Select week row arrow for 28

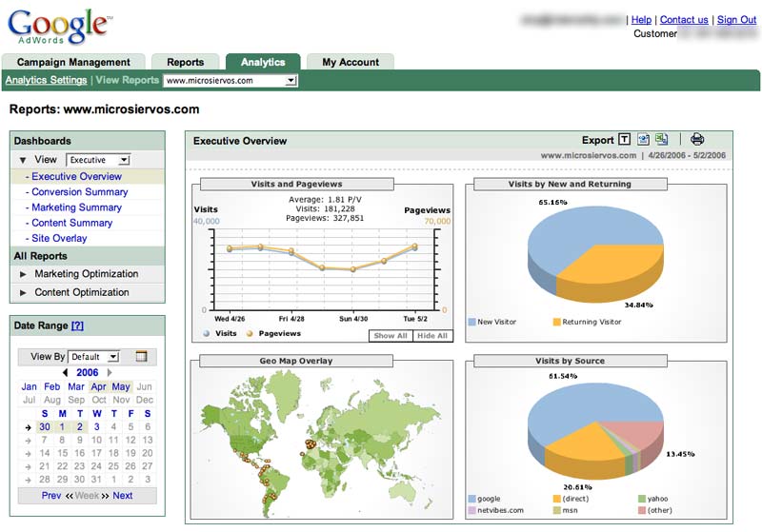(28, 480)
